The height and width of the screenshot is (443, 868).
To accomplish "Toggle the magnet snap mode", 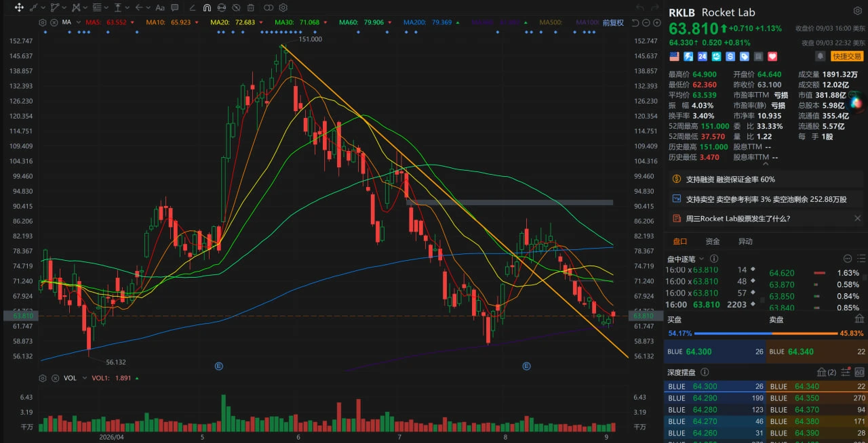I will (207, 7).
